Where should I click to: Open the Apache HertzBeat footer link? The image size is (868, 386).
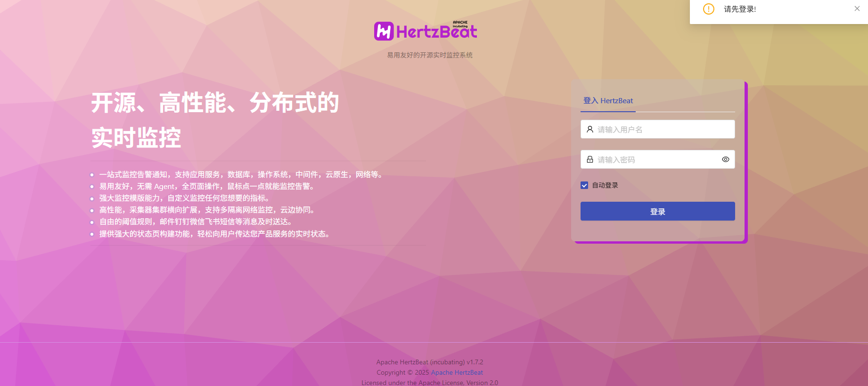457,372
